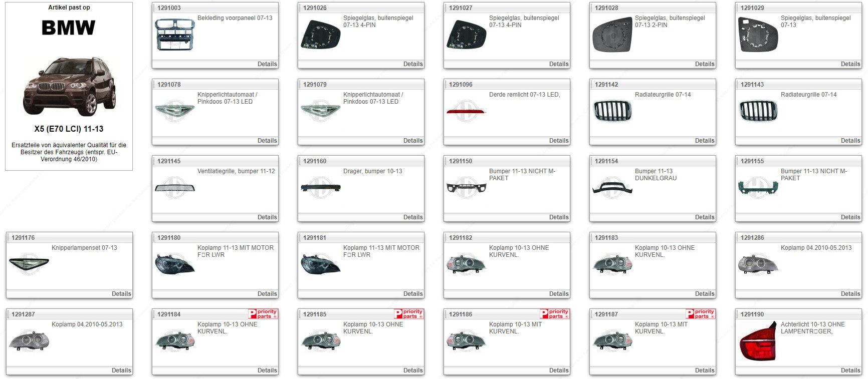The image size is (868, 379).
Task: Click article number 1291145 header
Action: (169, 161)
